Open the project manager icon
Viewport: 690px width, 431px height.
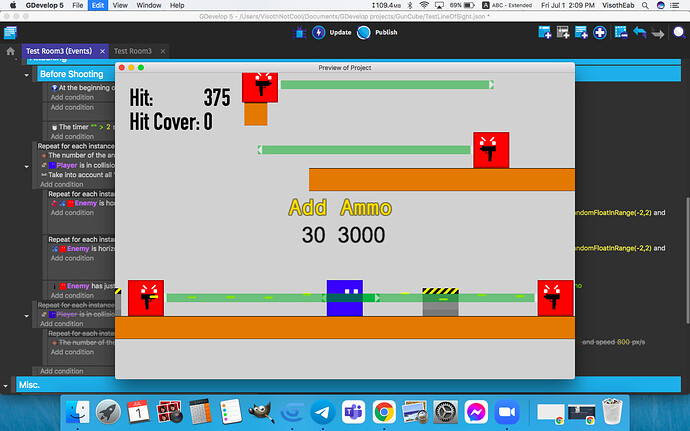(x=10, y=32)
